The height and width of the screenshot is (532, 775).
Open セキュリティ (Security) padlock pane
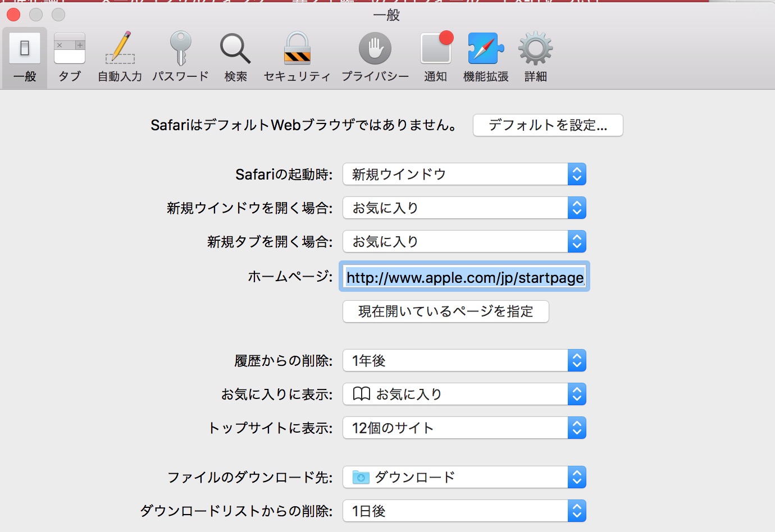[x=297, y=57]
